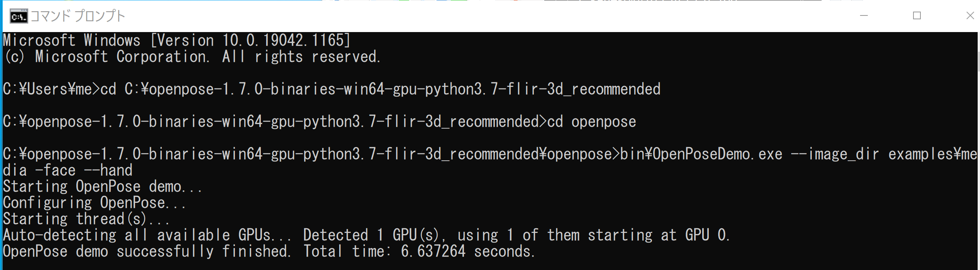The image size is (980, 270).
Task: Click the --image_dir argument
Action: 835,154
